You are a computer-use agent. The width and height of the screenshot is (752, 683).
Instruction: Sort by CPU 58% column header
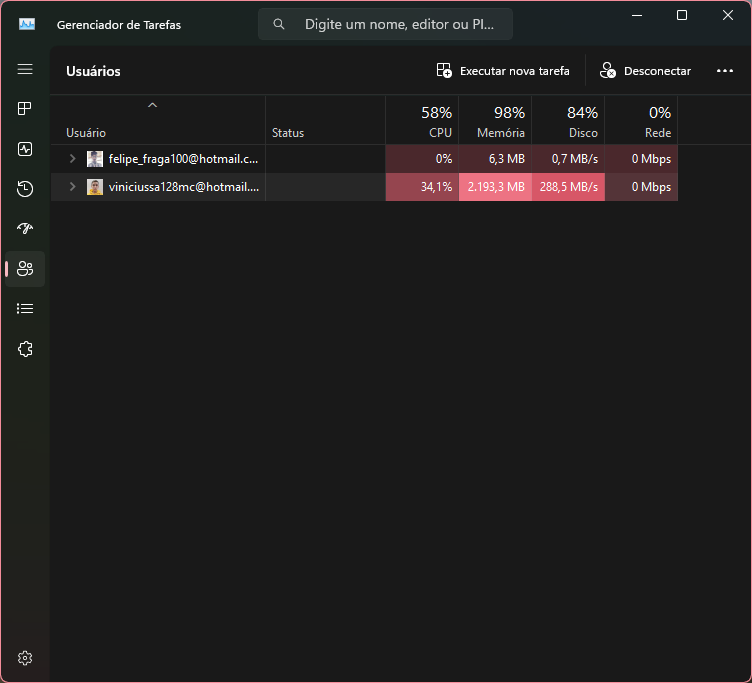coord(422,120)
